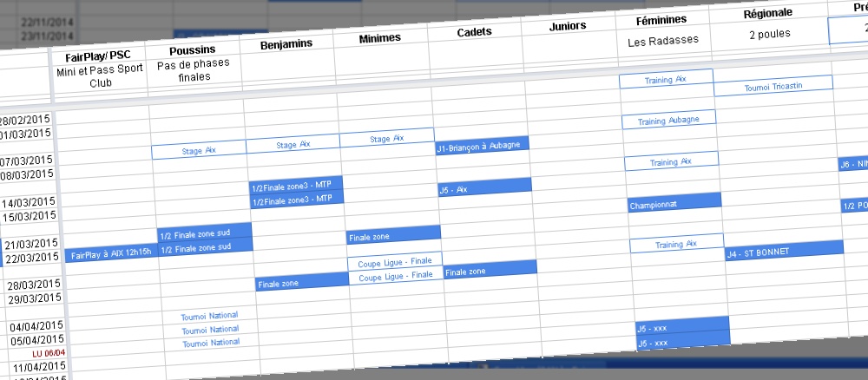Select the upper 1/2 Finale zone3 - MTP cell
Image resolution: width=868 pixels, height=380 pixels.
[x=296, y=187]
